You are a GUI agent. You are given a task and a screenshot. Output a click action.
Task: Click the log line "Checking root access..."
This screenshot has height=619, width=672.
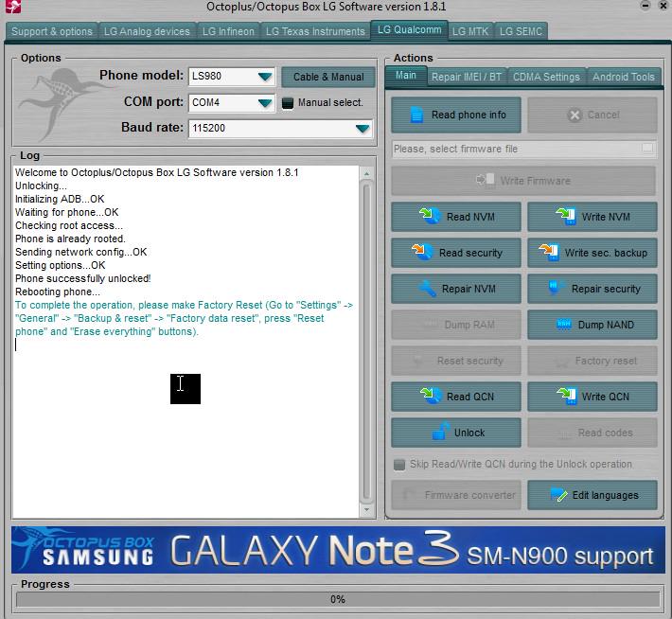coord(68,225)
